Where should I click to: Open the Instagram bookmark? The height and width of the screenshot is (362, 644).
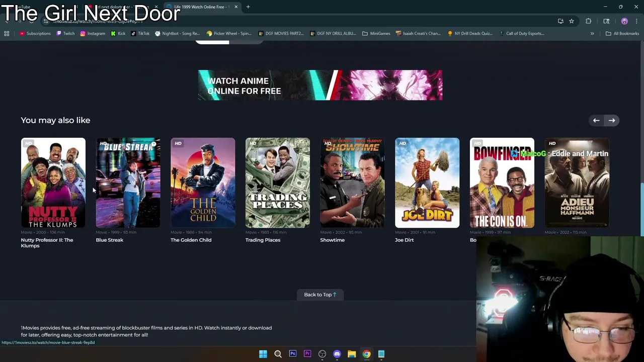pos(93,34)
